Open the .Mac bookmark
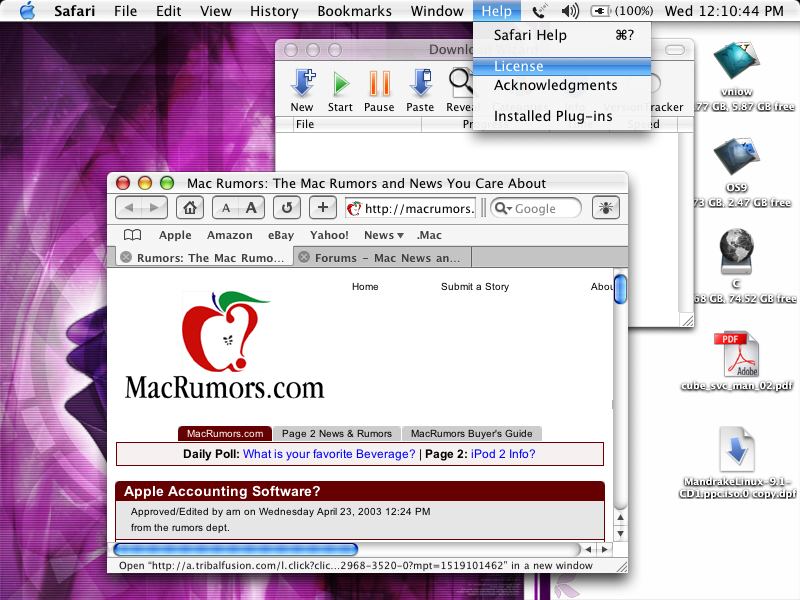 click(x=429, y=235)
